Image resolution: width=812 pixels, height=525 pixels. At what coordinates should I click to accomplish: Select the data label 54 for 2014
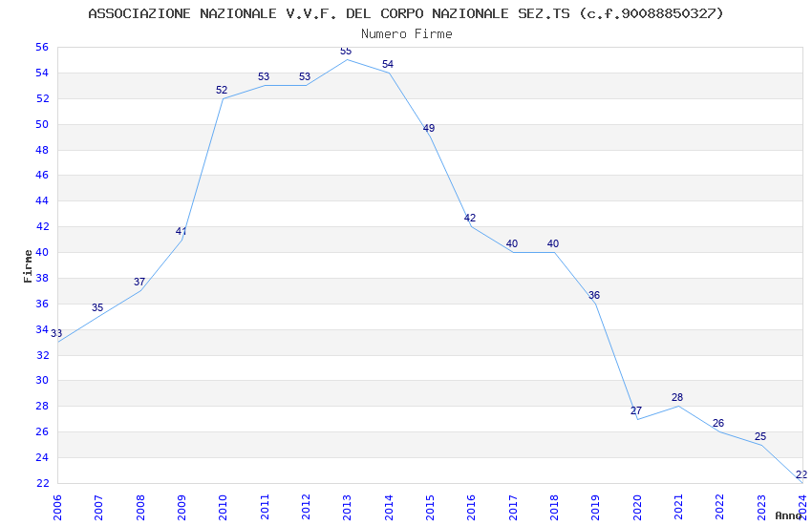(x=388, y=64)
